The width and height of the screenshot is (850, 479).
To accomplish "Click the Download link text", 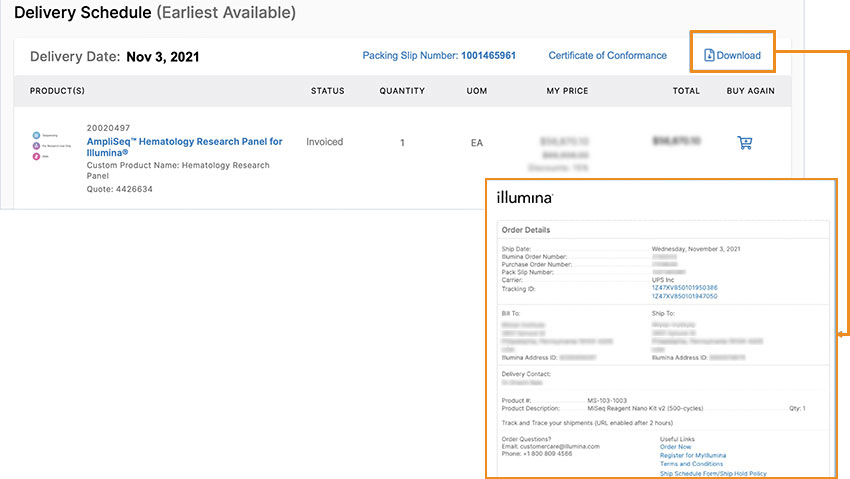I will (x=738, y=55).
